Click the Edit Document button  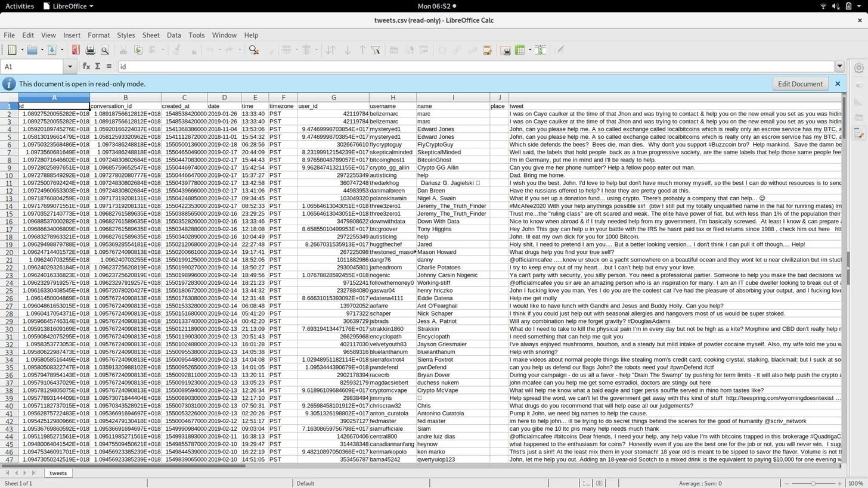point(799,84)
